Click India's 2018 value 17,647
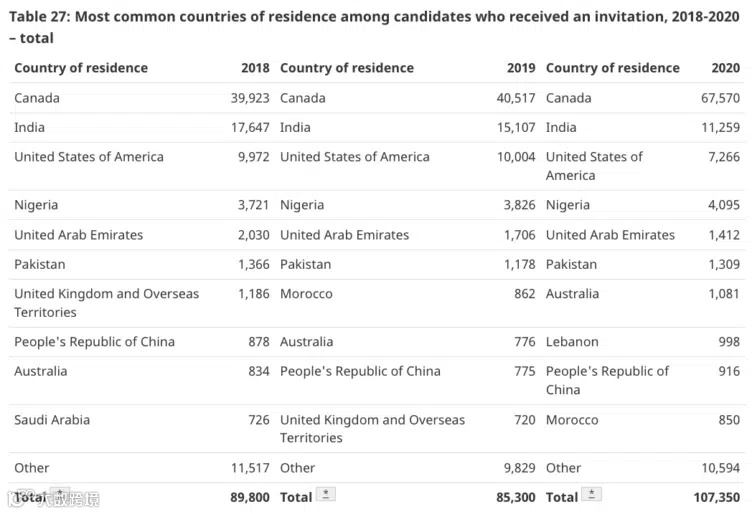752x514 pixels. (x=250, y=127)
